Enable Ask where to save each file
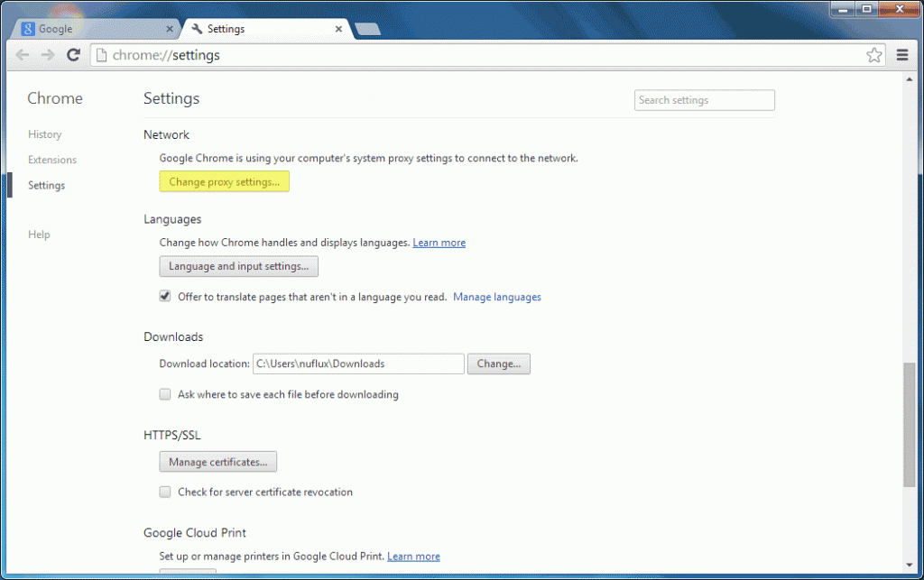Viewport: 924px width, 580px height. [x=165, y=394]
